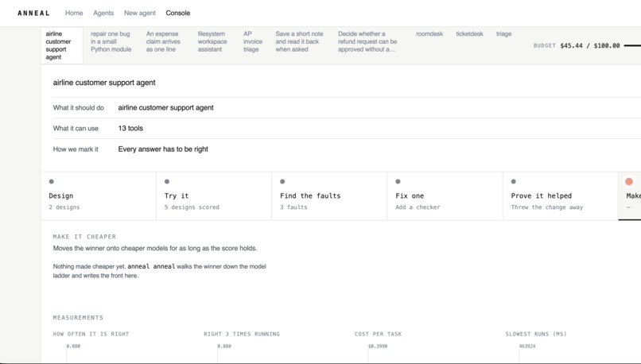The height and width of the screenshot is (364, 641).
Task: Click the budget $45.44 / $100.00 readout
Action: click(577, 46)
